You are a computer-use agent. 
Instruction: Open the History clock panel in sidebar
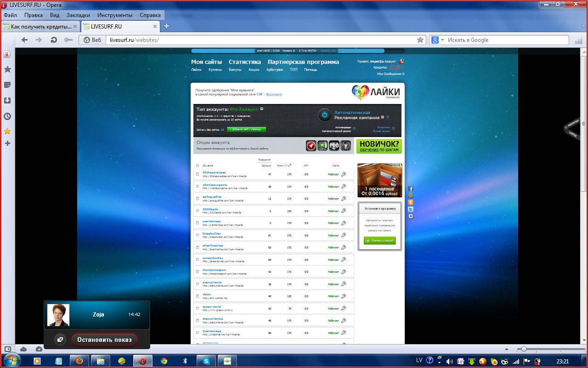point(7,116)
